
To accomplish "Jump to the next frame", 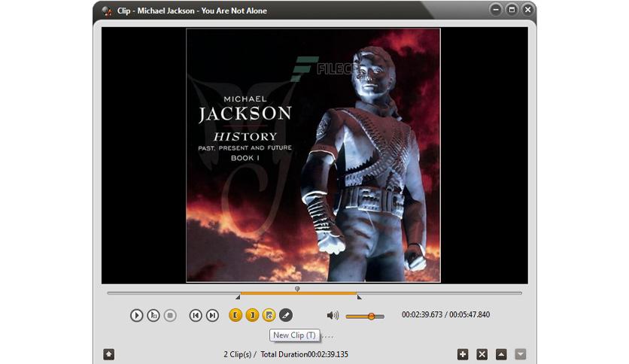I will (x=212, y=316).
